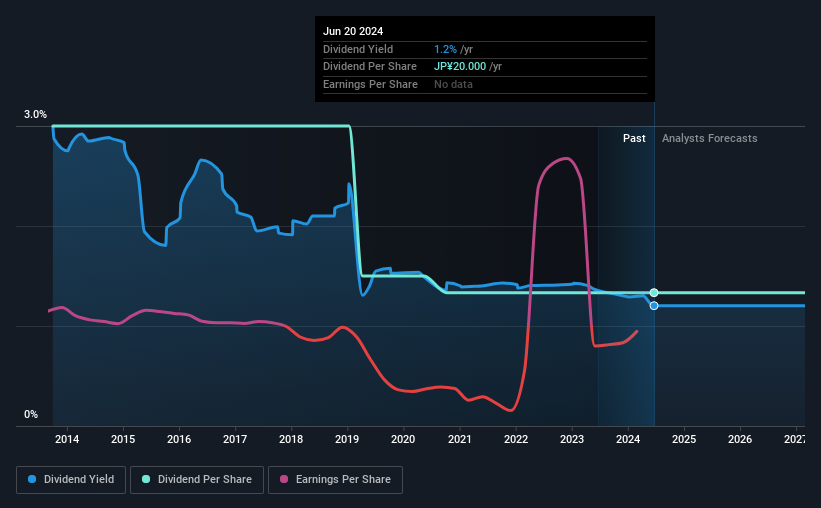This screenshot has height=508, width=821.
Task: Click the 2024 x-axis label
Action: pyautogui.click(x=628, y=439)
